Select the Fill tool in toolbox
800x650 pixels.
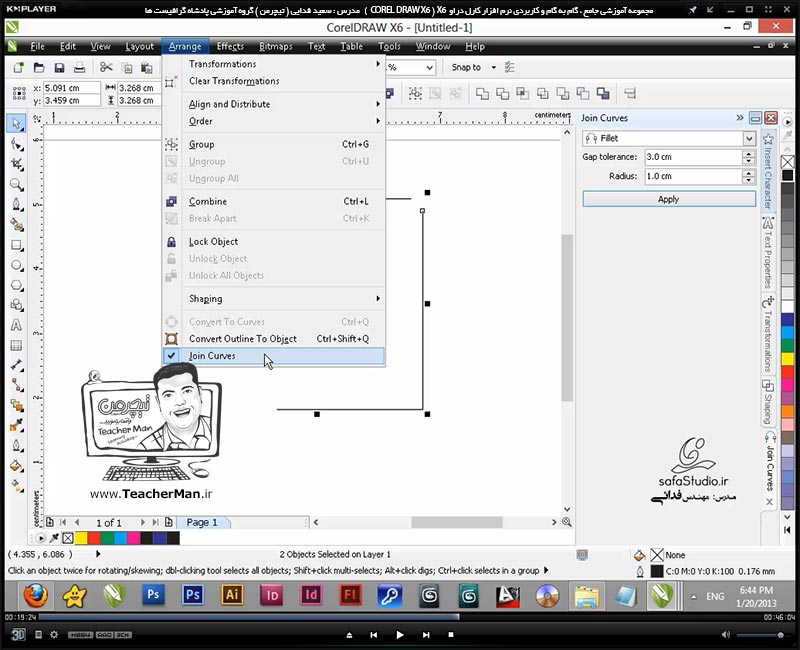tap(16, 466)
